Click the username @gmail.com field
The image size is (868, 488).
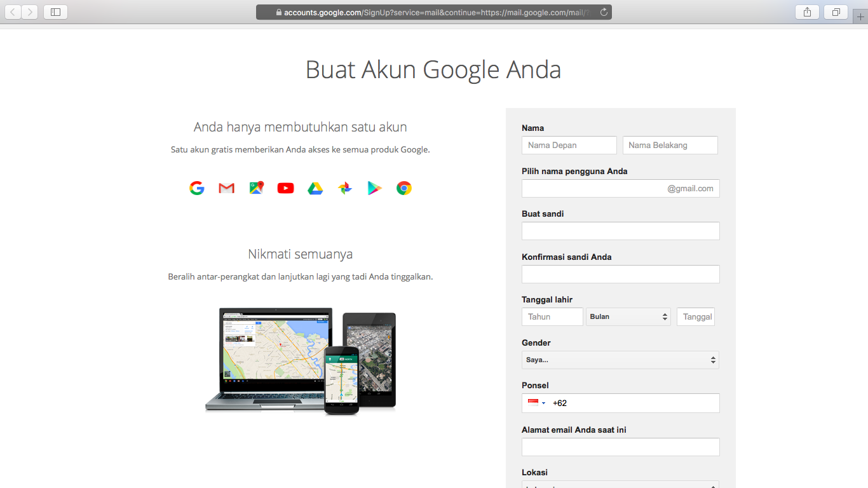pos(621,188)
